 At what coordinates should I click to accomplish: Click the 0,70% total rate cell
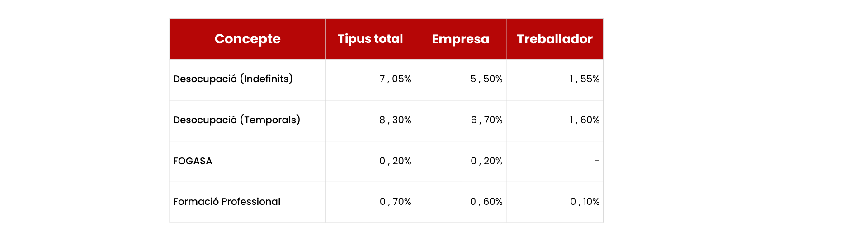pyautogui.click(x=395, y=202)
